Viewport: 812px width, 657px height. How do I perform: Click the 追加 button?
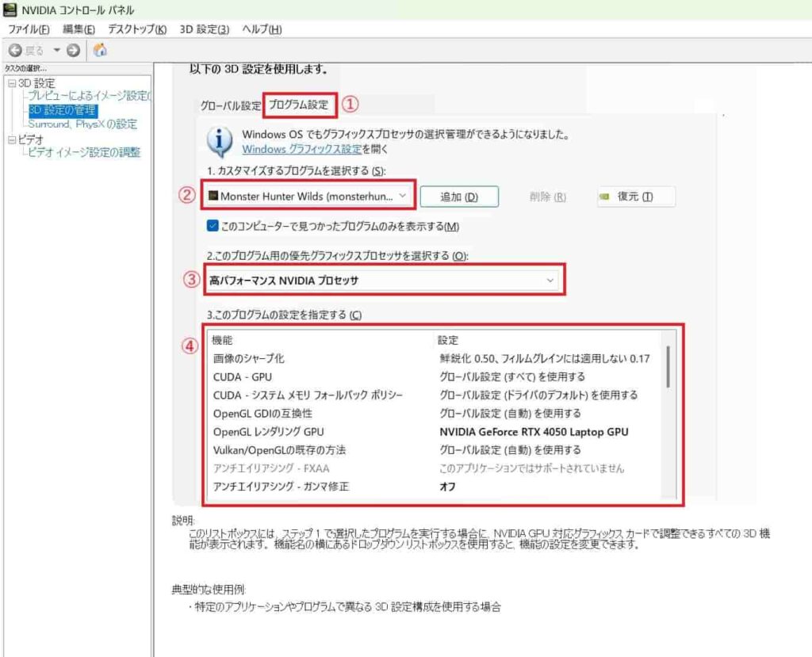coord(459,197)
